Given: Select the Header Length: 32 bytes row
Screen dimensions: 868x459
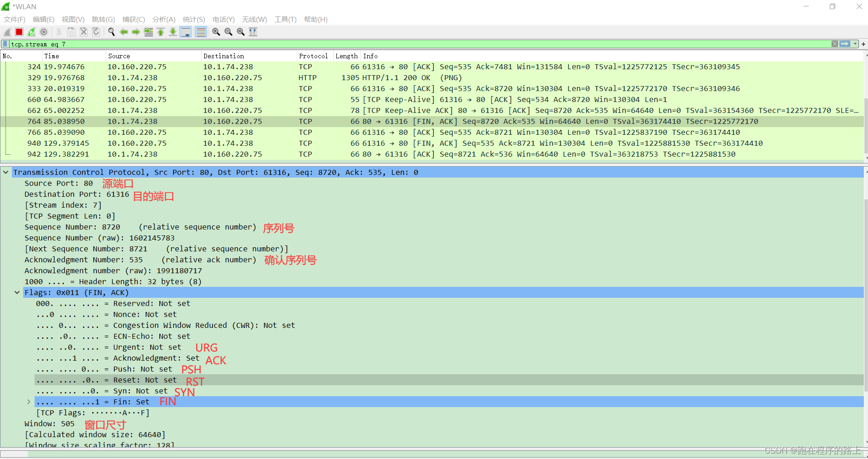Looking at the screenshot, I should (x=113, y=281).
